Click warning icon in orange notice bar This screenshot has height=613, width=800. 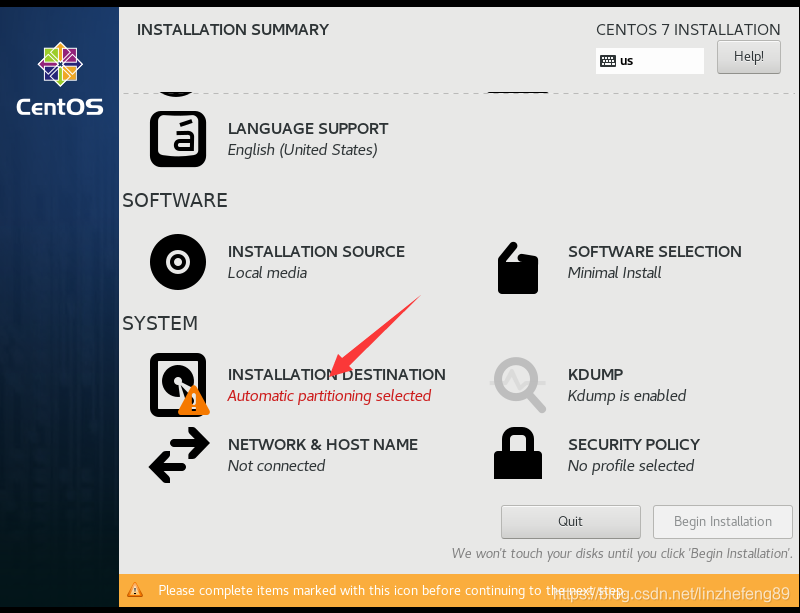135,590
